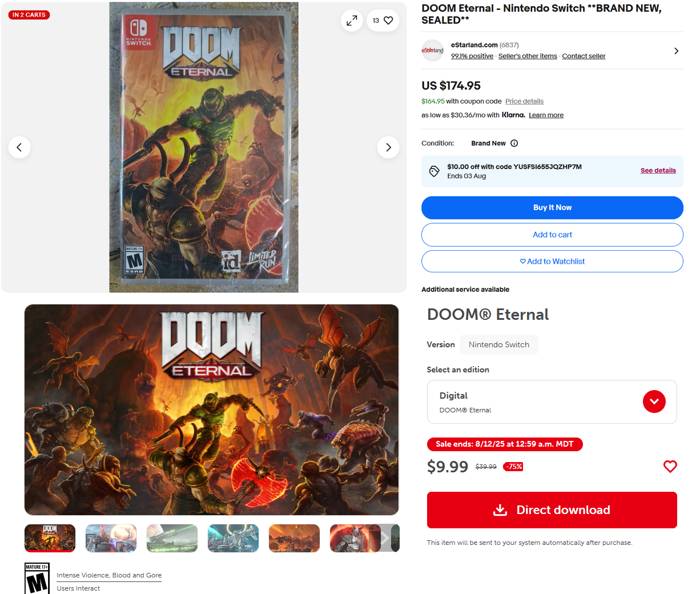Open the Klarna Learn more link

pyautogui.click(x=546, y=115)
